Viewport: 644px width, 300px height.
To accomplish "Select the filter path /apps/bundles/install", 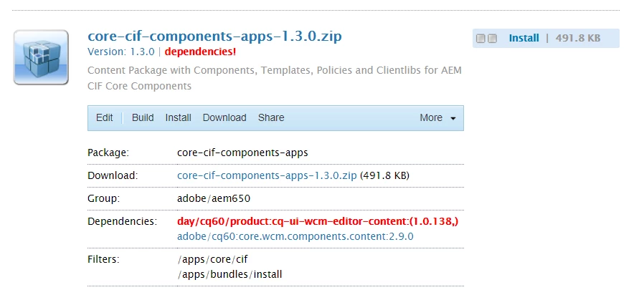I will pos(229,274).
